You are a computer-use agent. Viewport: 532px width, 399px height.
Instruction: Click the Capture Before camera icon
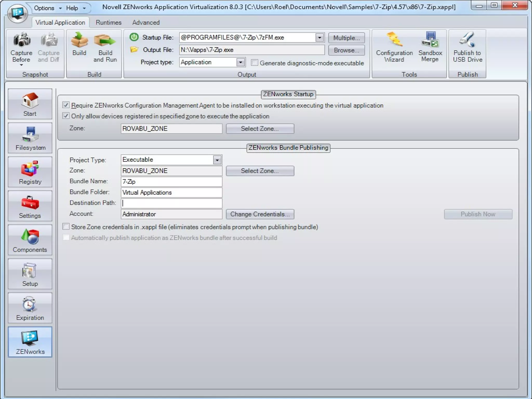22,40
